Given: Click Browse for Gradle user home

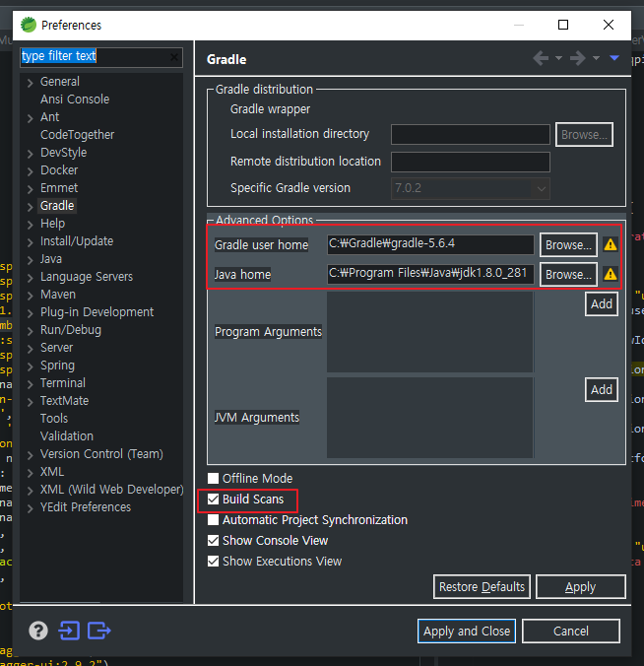Looking at the screenshot, I should (x=568, y=244).
